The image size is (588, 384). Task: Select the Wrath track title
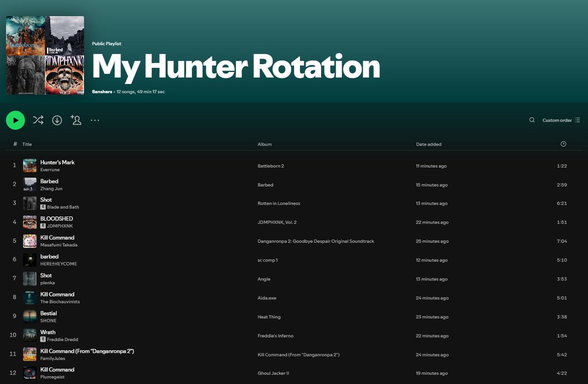click(48, 332)
